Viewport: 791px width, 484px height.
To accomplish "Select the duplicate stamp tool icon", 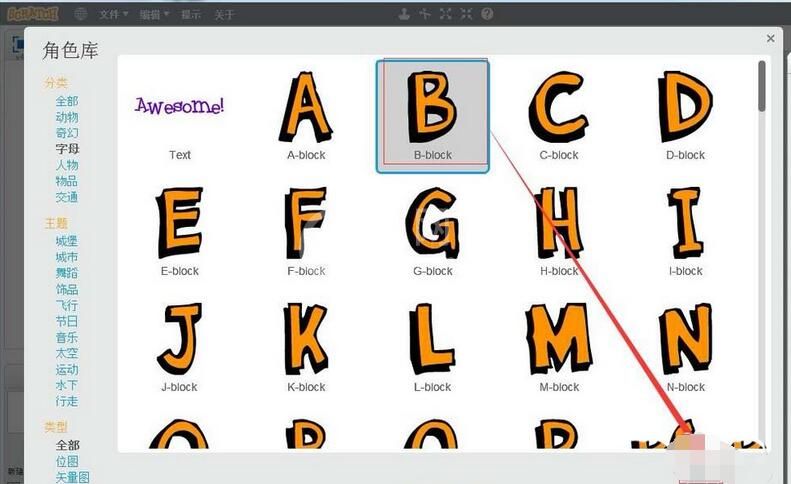I will point(404,14).
